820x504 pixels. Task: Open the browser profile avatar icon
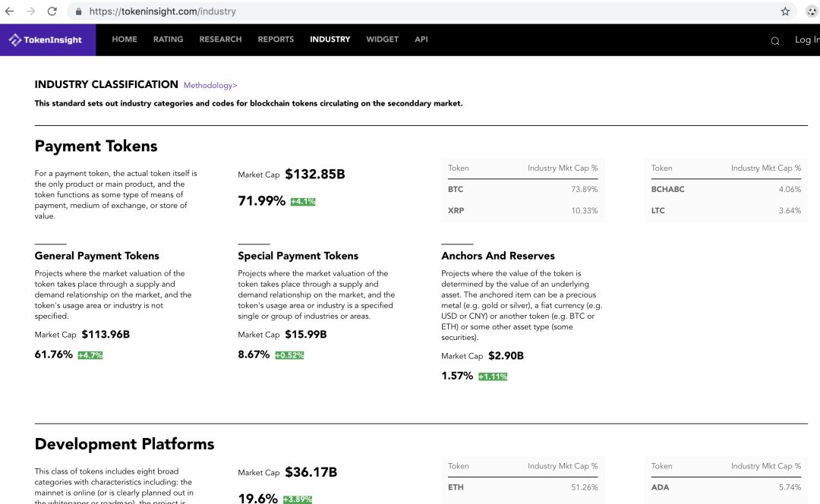[812, 11]
